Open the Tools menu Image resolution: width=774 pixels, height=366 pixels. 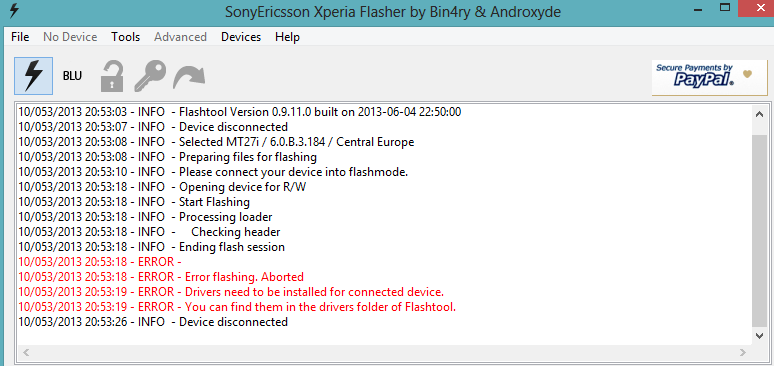125,37
